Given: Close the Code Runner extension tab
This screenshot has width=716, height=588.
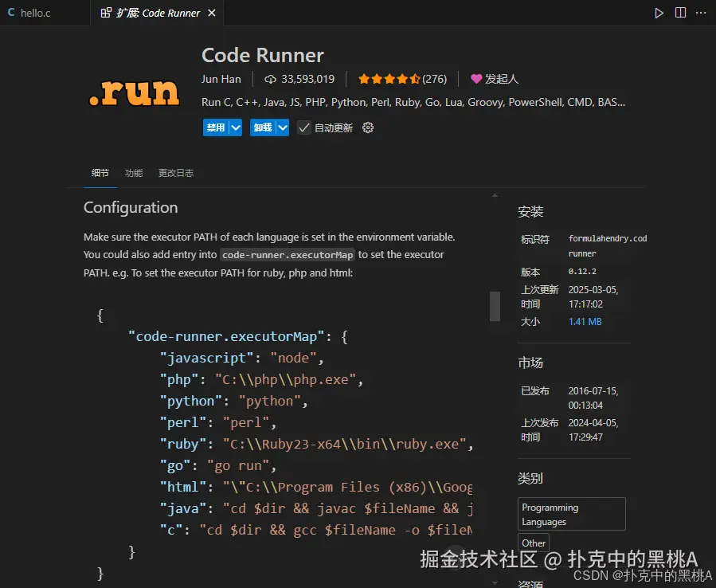Looking at the screenshot, I should coord(212,14).
